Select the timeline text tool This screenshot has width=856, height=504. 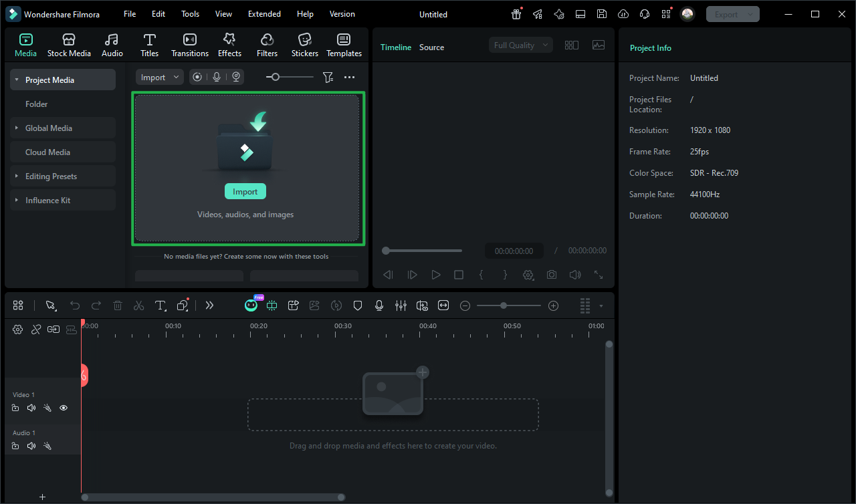[160, 305]
